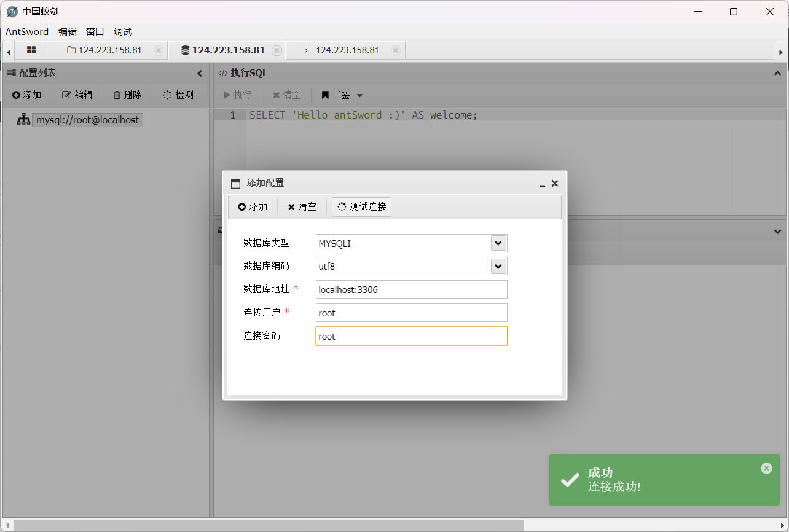Click the SQL line "SELECT 'Hello antSword :)' AS welcome;"
The width and height of the screenshot is (789, 532).
pyautogui.click(x=363, y=115)
